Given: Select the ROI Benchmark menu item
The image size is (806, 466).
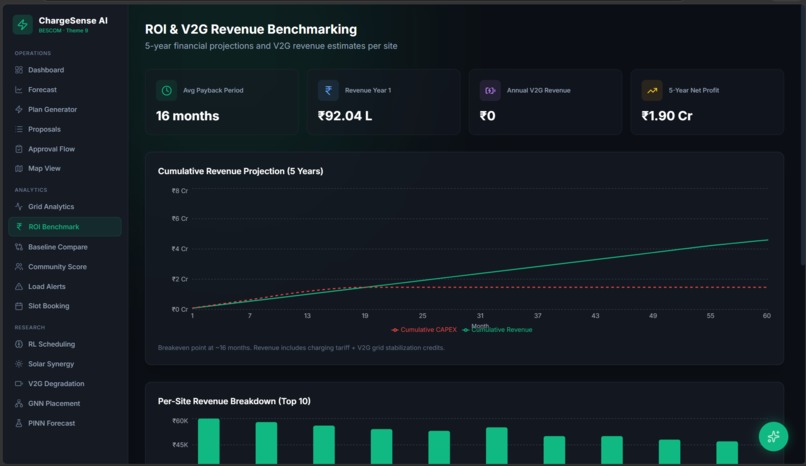Looking at the screenshot, I should tap(65, 227).
